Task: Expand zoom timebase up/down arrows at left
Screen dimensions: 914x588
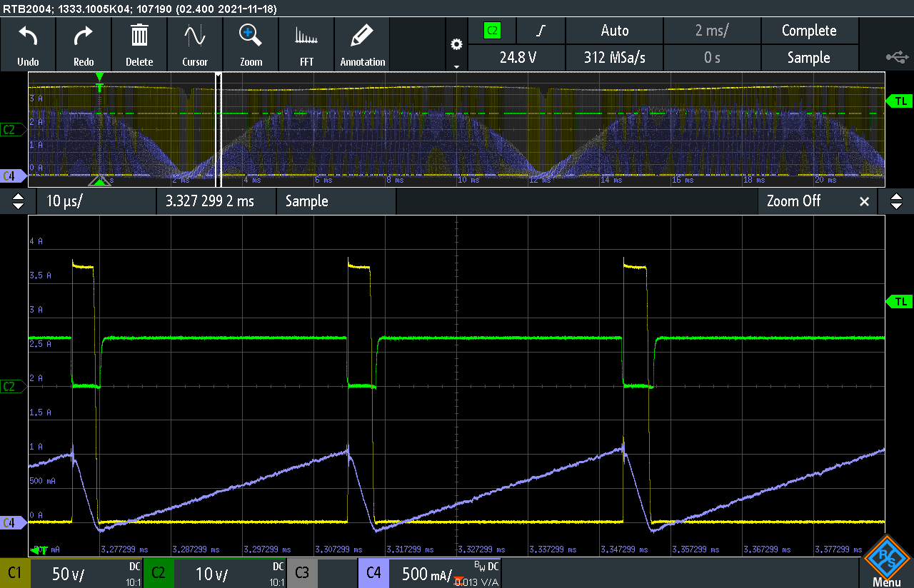Action: 19,201
